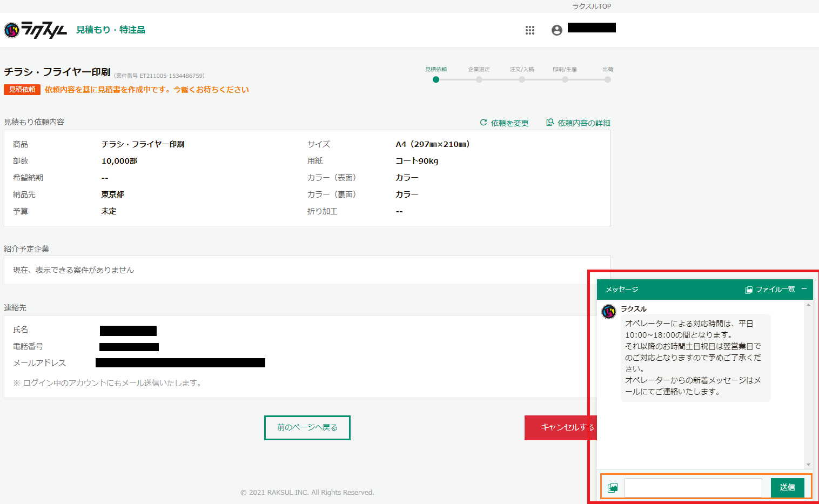The image size is (819, 504).
Task: Click the ファイル一覧 link text
Action: (775, 290)
